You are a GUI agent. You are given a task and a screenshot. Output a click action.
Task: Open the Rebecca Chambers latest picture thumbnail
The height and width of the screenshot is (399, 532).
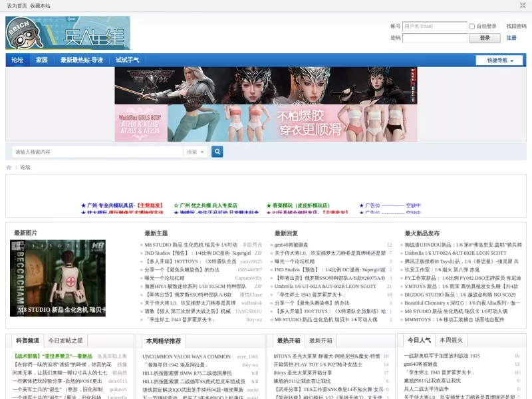pos(58,278)
